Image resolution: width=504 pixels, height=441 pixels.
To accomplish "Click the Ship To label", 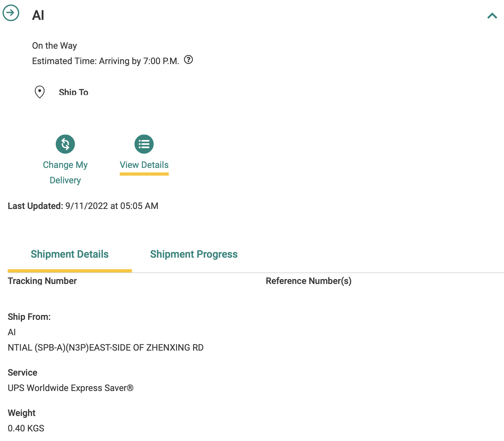I will click(73, 92).
